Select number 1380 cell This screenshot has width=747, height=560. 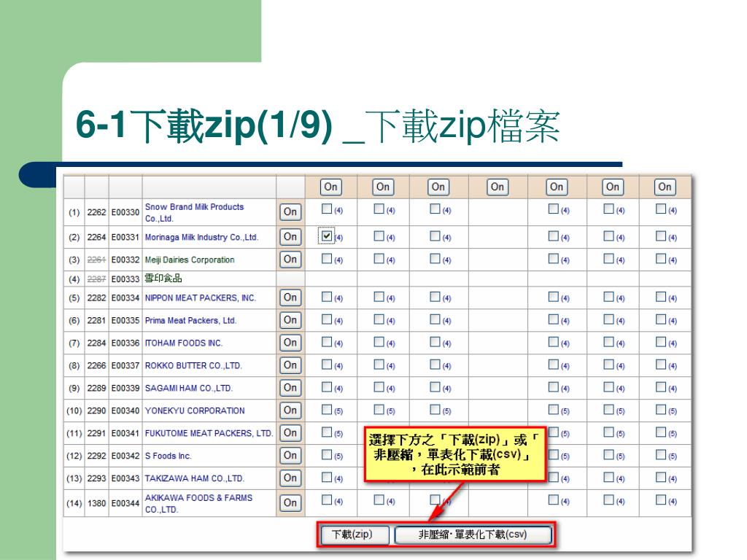tap(96, 503)
